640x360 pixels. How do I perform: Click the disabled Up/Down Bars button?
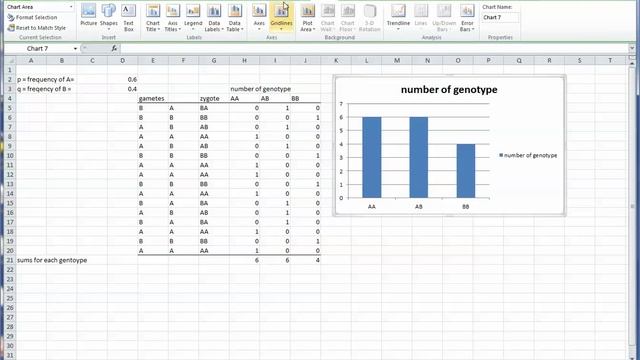(x=444, y=18)
